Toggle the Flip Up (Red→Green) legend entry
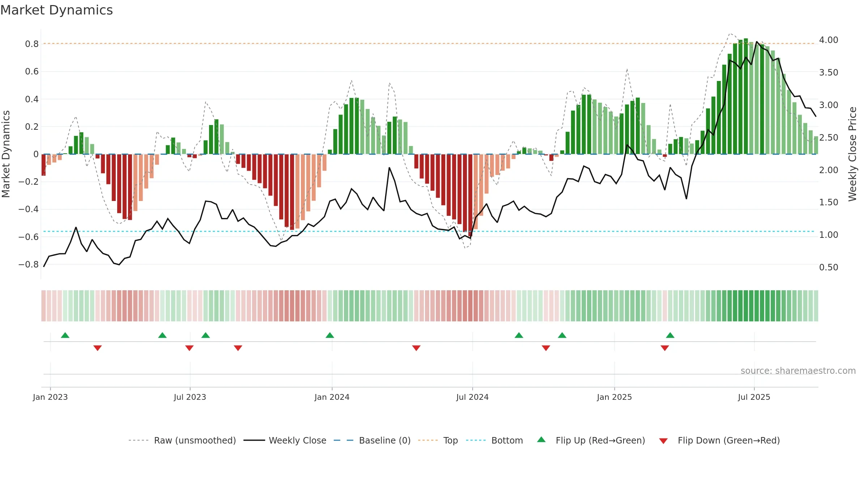The height and width of the screenshot is (488, 868). (x=591, y=440)
